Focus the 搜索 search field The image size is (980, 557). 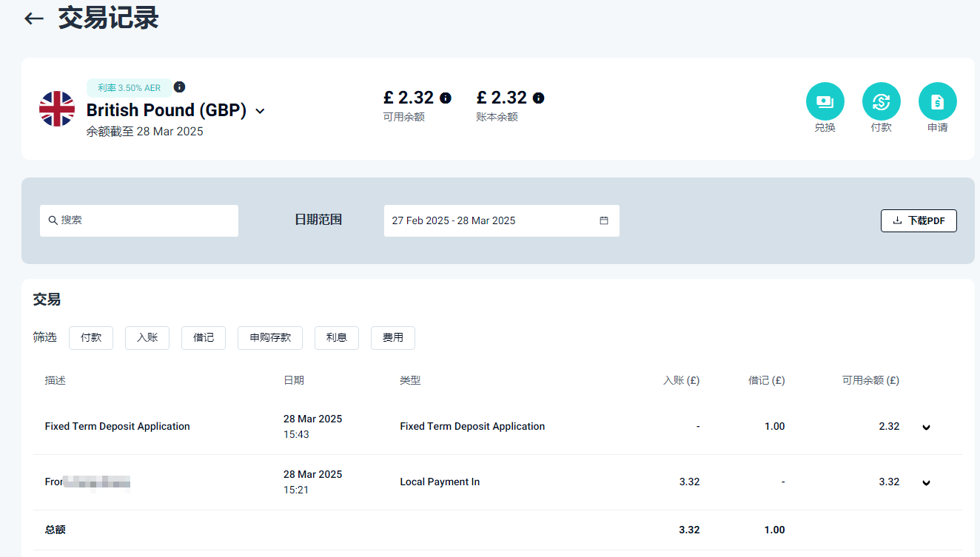pos(139,220)
